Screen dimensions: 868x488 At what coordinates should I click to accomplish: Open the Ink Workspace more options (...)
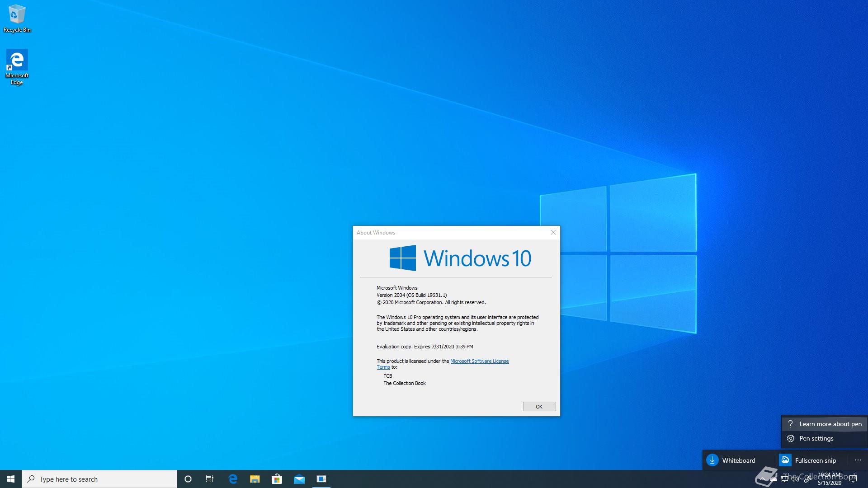tap(858, 460)
